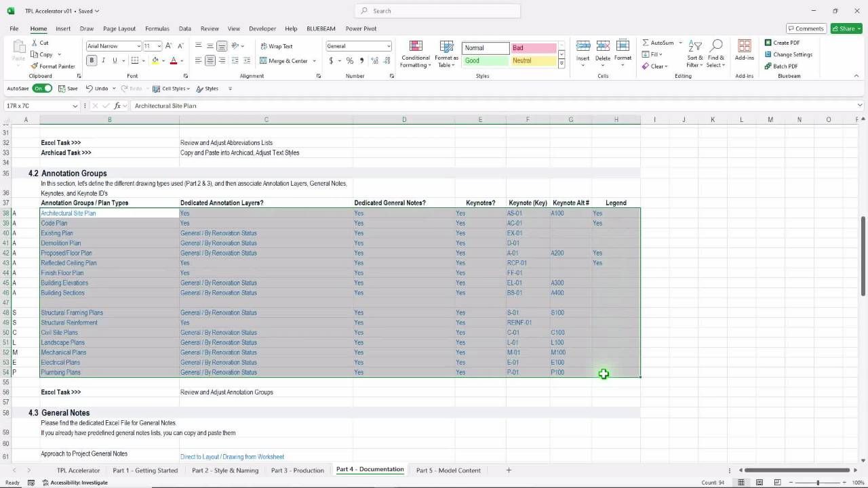Expand the Name Box dropdown
This screenshot has width=868, height=488.
pos(75,106)
